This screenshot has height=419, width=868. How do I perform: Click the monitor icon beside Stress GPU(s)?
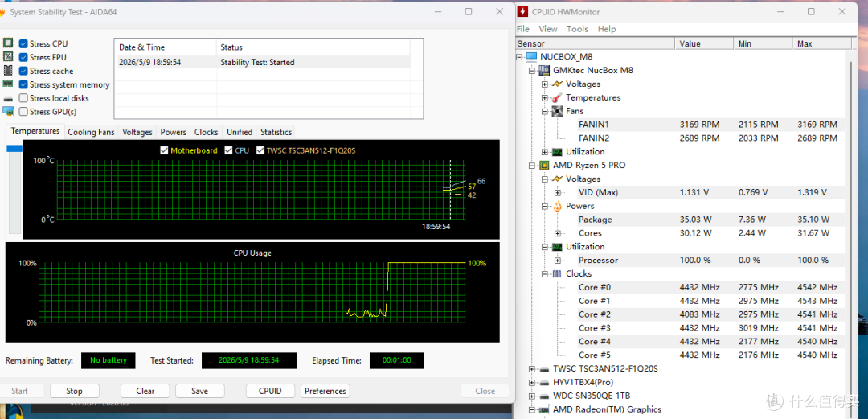click(x=8, y=112)
